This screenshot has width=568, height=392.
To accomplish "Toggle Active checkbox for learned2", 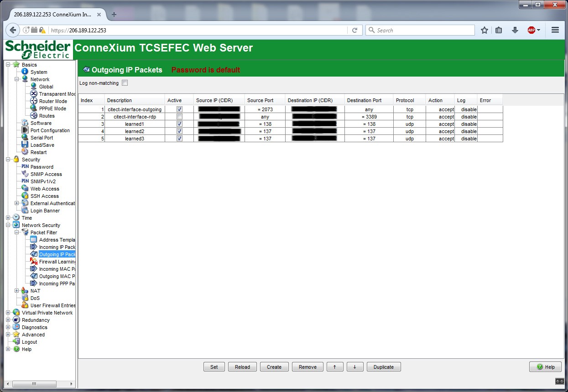I will coord(179,131).
